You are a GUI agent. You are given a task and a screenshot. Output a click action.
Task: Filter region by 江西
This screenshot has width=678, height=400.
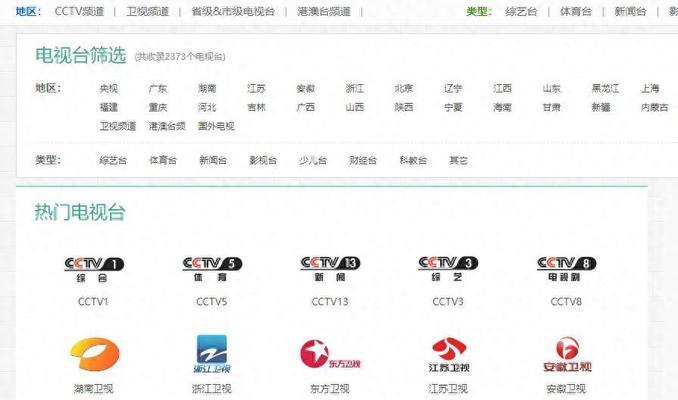502,88
